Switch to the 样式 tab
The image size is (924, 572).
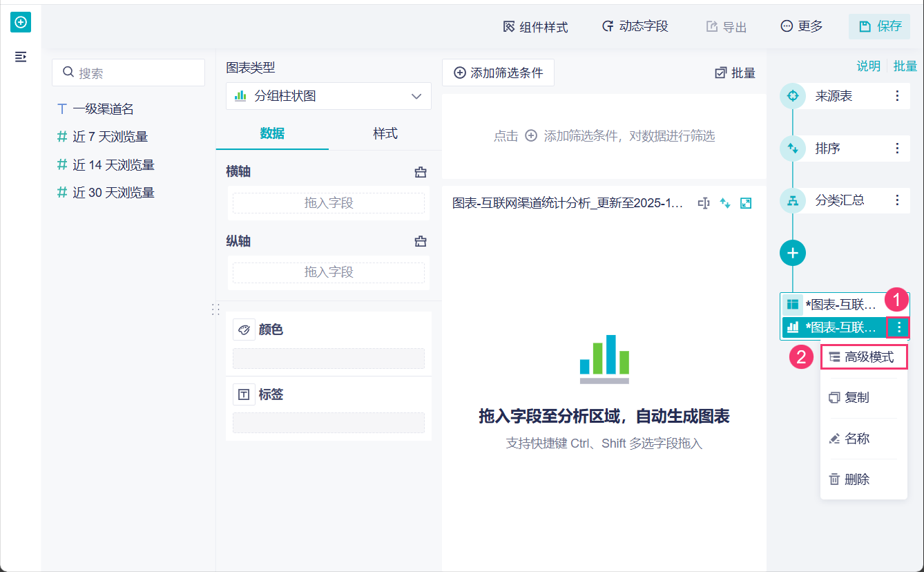pyautogui.click(x=385, y=134)
